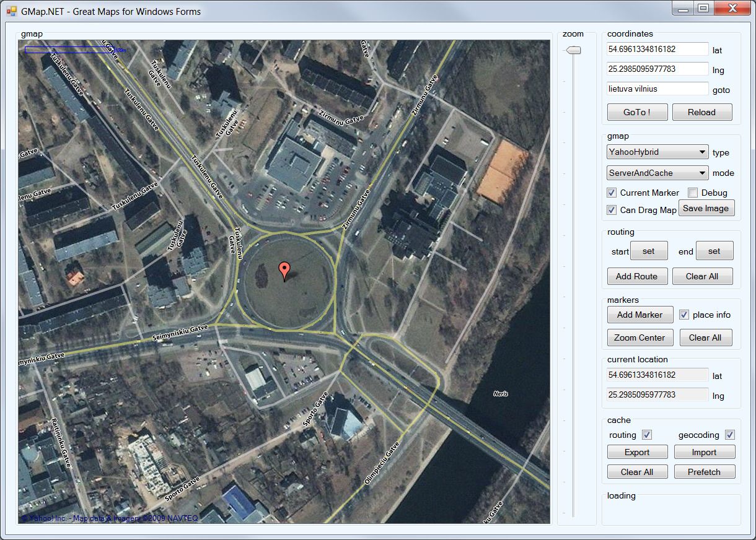Click the Add Route button
The width and height of the screenshot is (756, 540).
coord(637,276)
